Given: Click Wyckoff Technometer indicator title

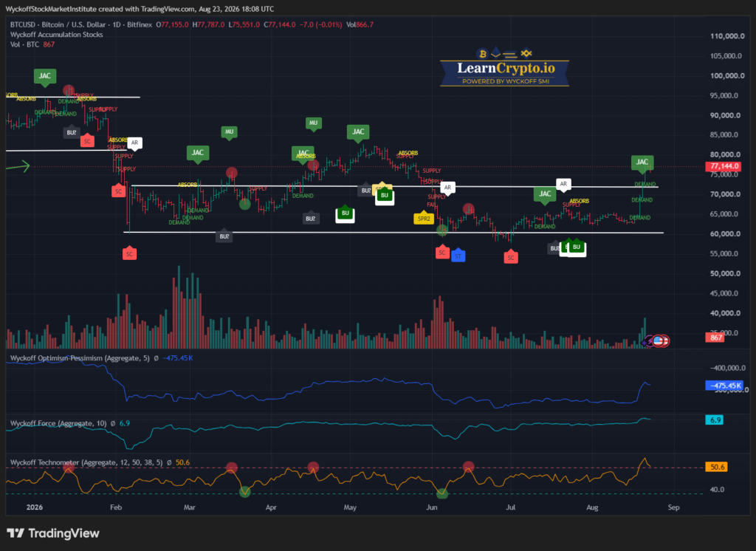Looking at the screenshot, I should pos(86,462).
